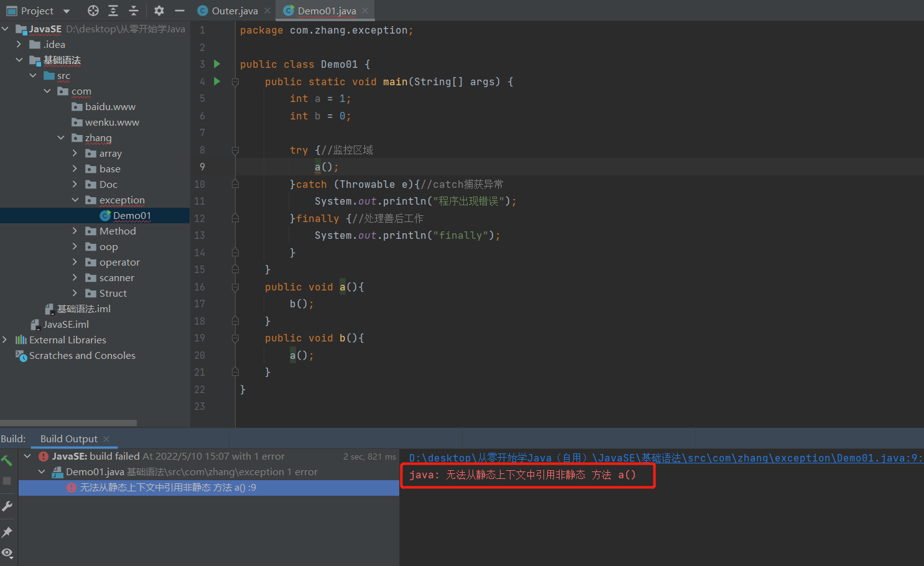The width and height of the screenshot is (924, 566).
Task: Expand the Struct package
Action: [75, 293]
